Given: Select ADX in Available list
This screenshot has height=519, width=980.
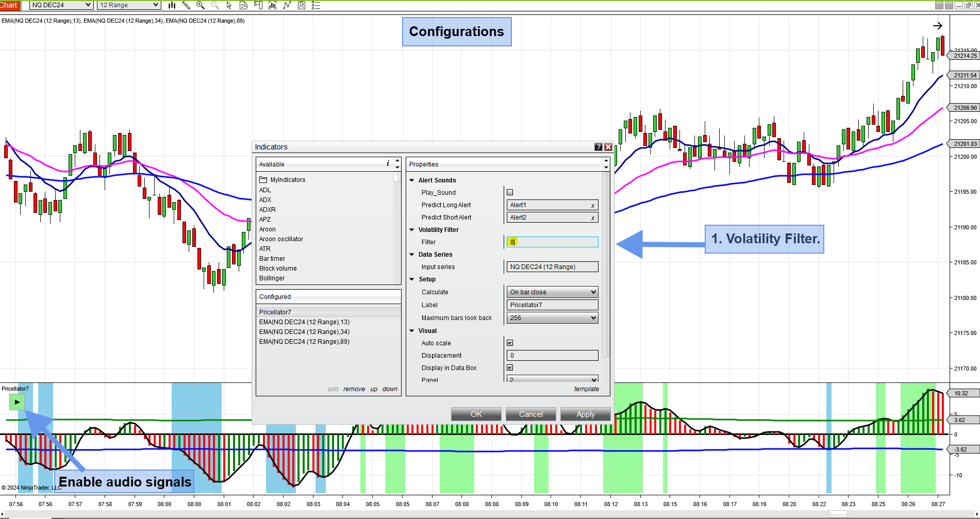Looking at the screenshot, I should point(265,200).
